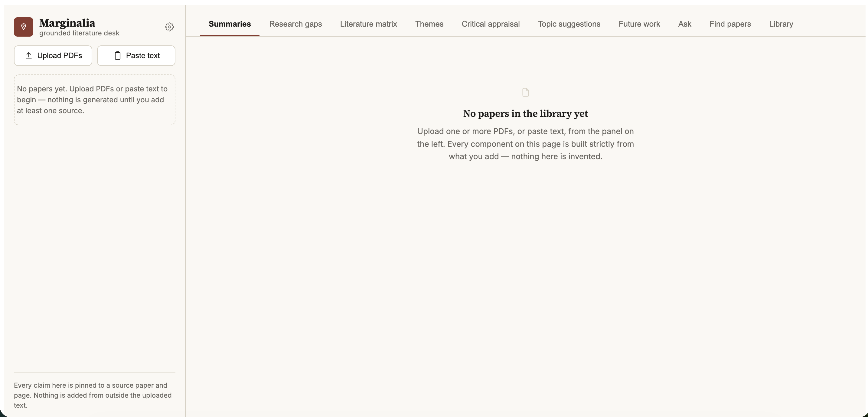Open the Research gaps tab
Viewport: 868px width, 417px height.
pyautogui.click(x=295, y=24)
